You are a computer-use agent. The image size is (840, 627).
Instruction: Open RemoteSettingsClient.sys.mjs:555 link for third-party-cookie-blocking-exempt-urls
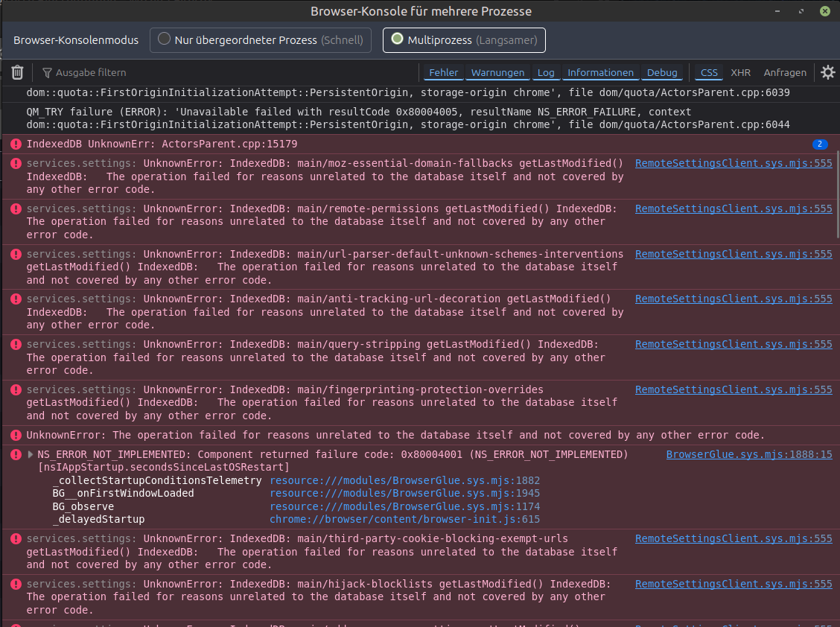tap(734, 538)
